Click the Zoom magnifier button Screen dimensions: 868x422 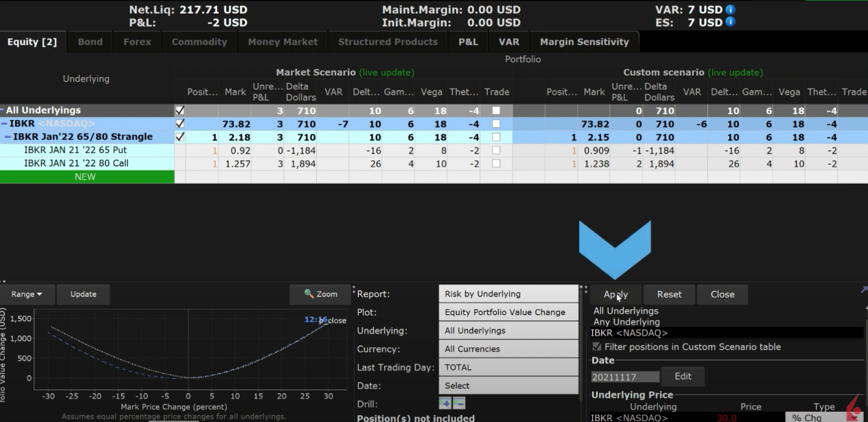tap(321, 294)
